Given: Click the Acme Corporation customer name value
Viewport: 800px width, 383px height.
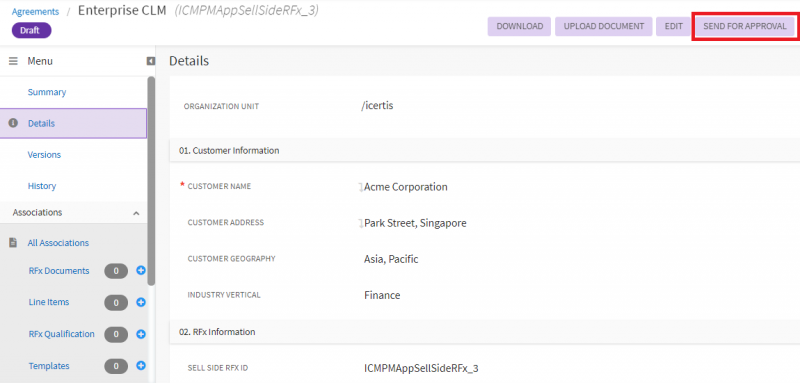Looking at the screenshot, I should [406, 187].
